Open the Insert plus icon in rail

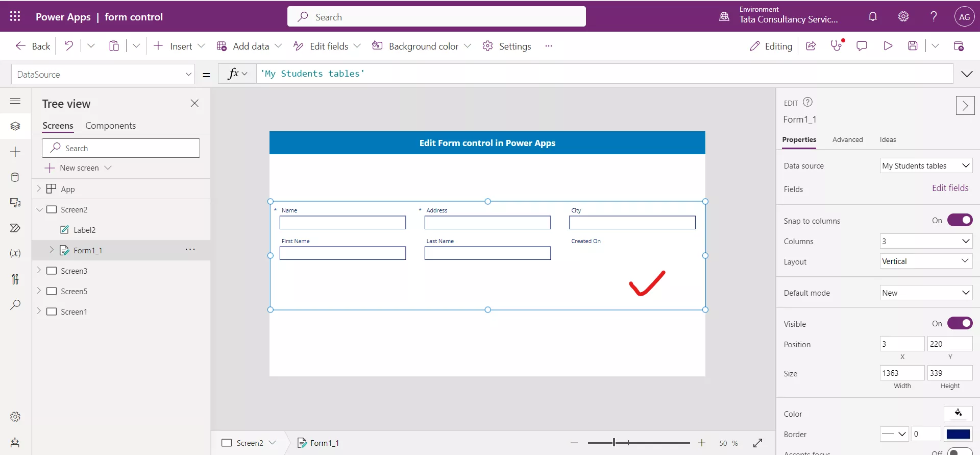[15, 152]
